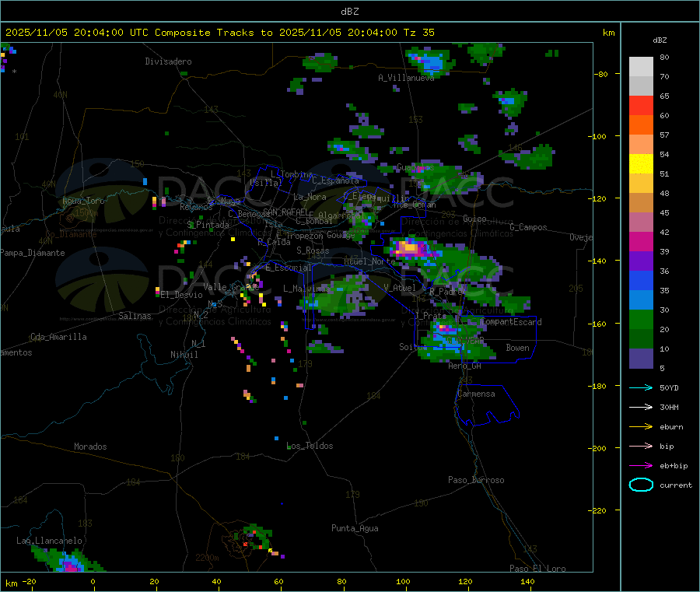The image size is (700, 592).
Task: Click the 'Carmensa' district label
Action: (x=476, y=394)
